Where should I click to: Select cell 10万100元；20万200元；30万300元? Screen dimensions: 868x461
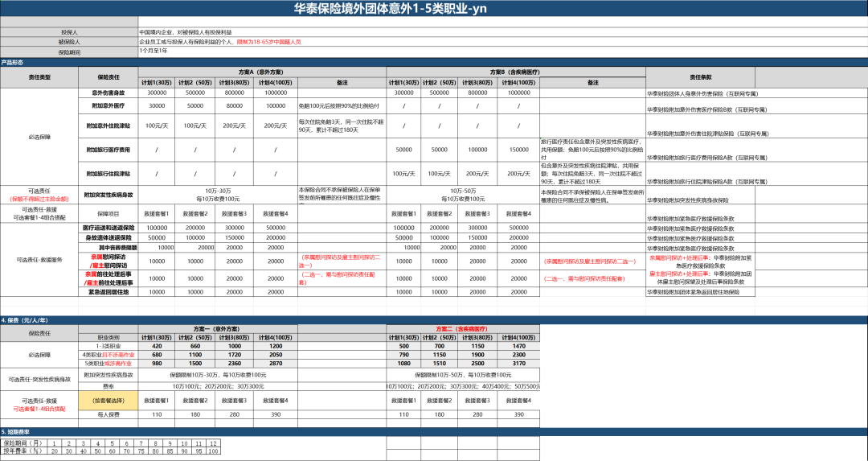point(218,386)
